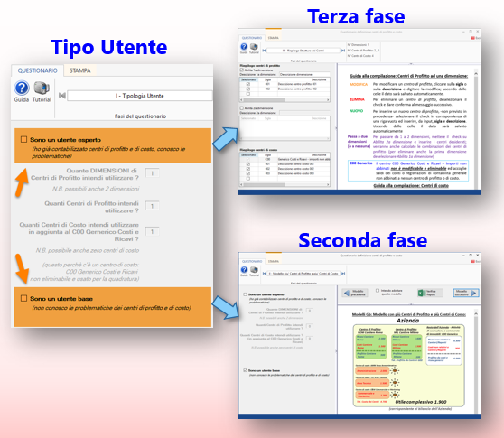Toggle 'Abilita 2a dimensione' checkbox
This screenshot has height=438, width=504.
242,108
